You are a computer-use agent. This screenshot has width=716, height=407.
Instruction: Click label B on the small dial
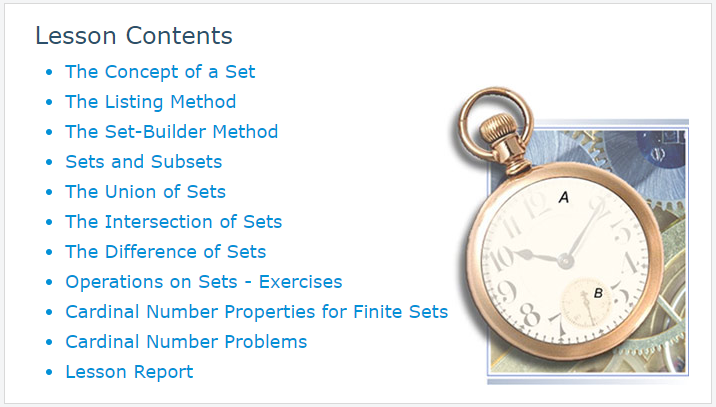[x=598, y=293]
